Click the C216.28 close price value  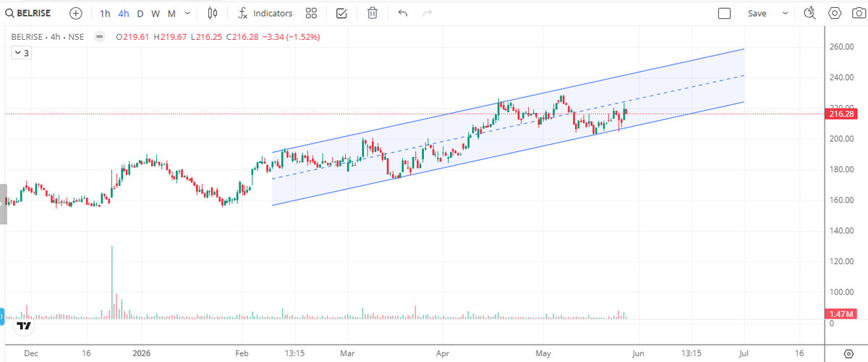(242, 37)
